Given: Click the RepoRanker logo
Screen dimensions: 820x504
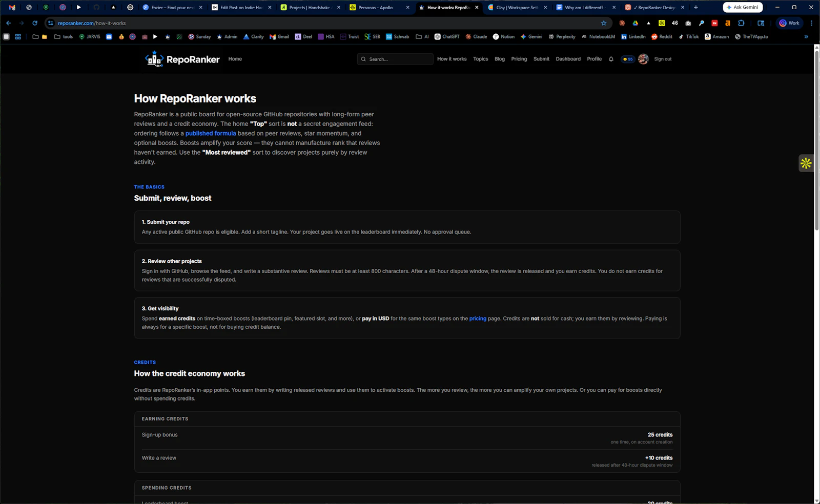Looking at the screenshot, I should (x=182, y=59).
